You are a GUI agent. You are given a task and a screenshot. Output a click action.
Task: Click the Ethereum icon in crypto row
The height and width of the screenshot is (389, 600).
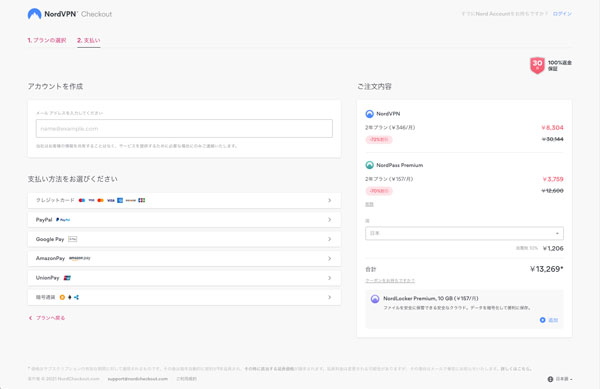pyautogui.click(x=70, y=297)
